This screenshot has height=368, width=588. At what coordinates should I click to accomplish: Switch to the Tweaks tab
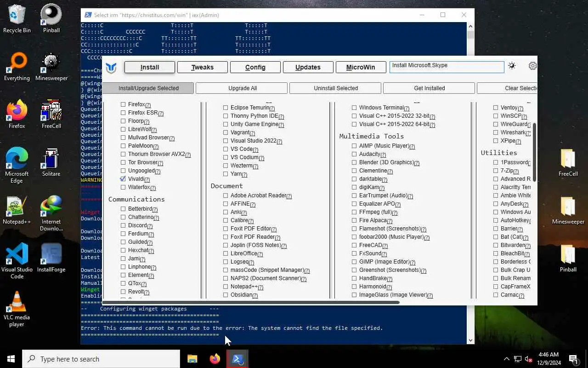point(202,67)
